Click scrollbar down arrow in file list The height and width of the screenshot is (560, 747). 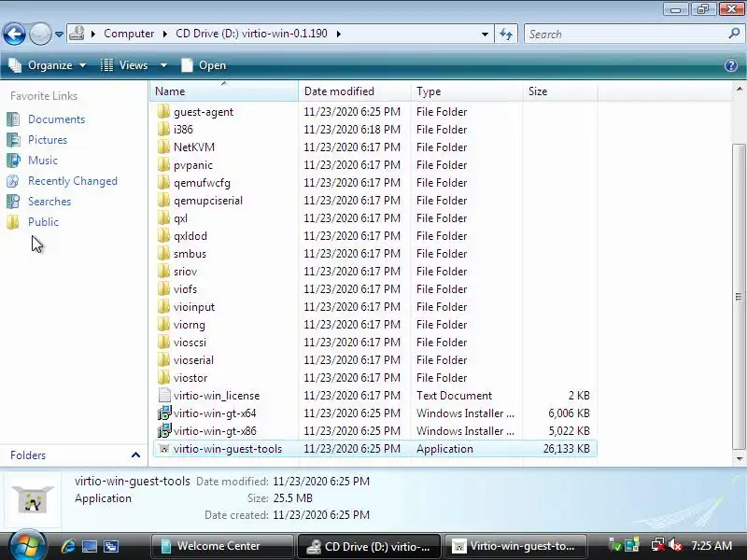(739, 458)
